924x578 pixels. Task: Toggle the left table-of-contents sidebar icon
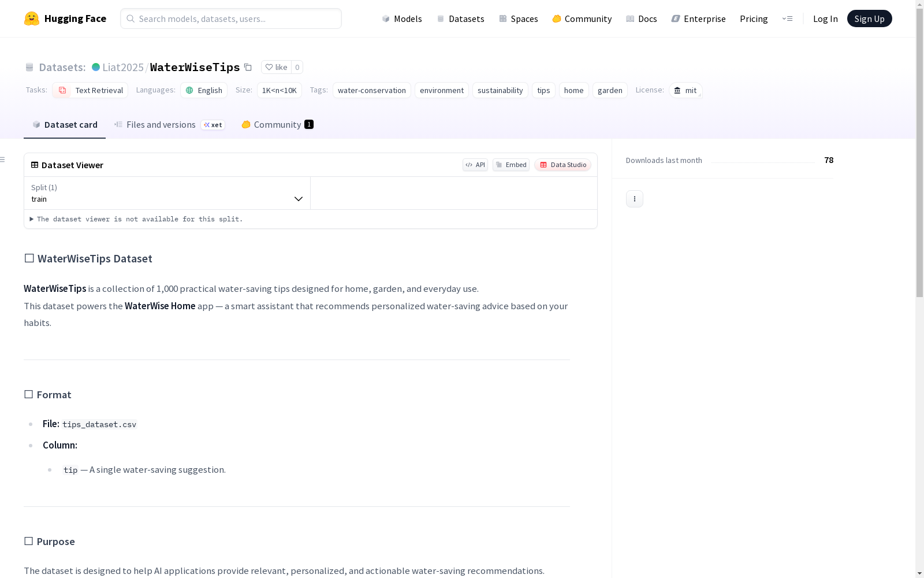(x=3, y=160)
